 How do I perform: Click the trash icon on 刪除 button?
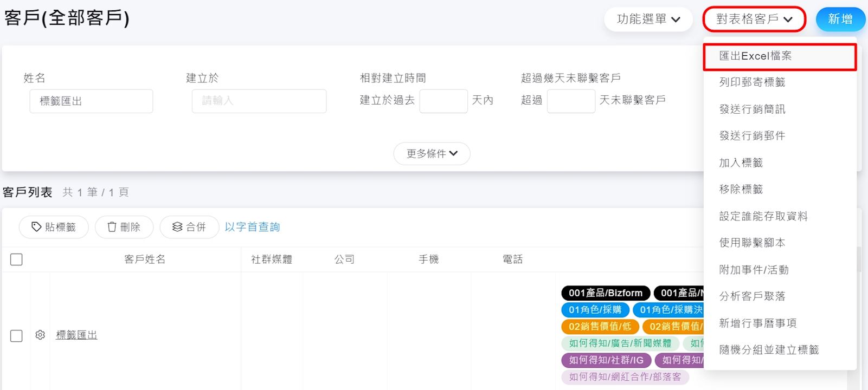click(112, 227)
